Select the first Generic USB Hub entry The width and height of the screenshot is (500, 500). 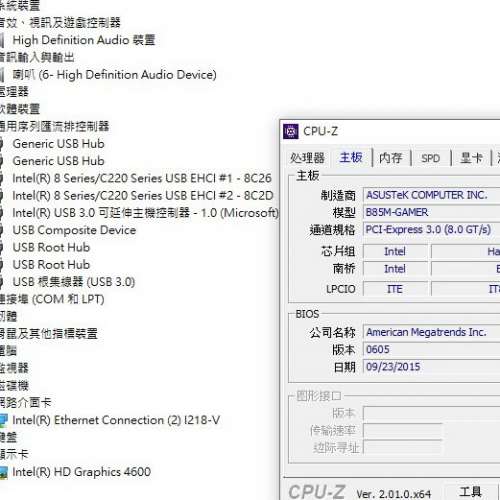[x=58, y=144]
